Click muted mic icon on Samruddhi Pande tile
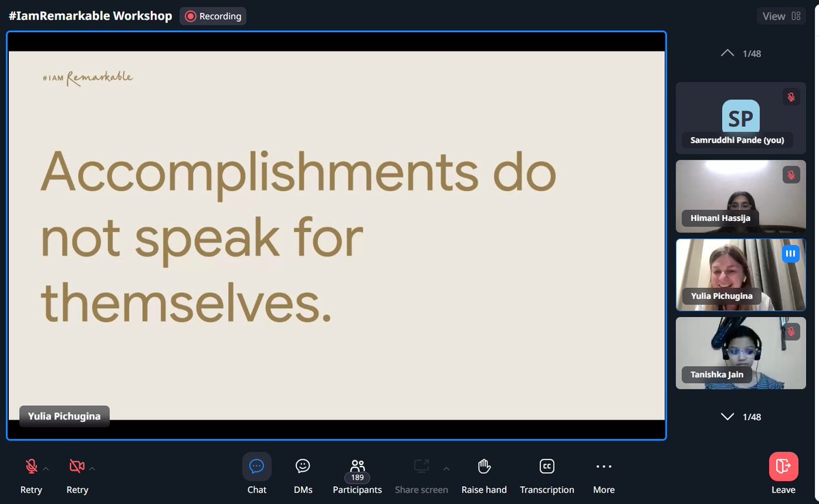 [791, 97]
